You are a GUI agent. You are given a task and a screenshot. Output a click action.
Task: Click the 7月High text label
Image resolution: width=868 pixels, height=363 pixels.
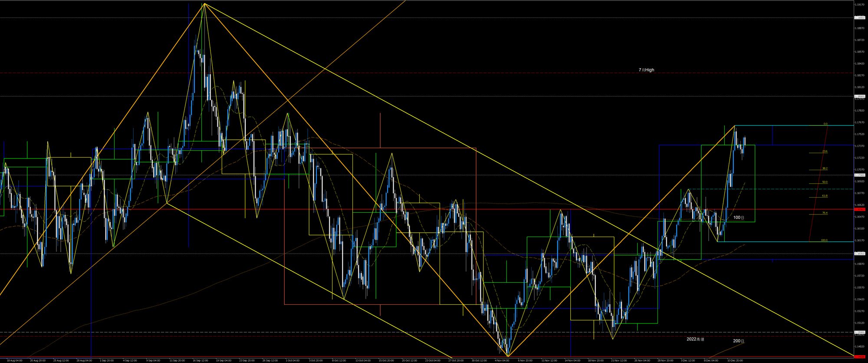click(646, 70)
